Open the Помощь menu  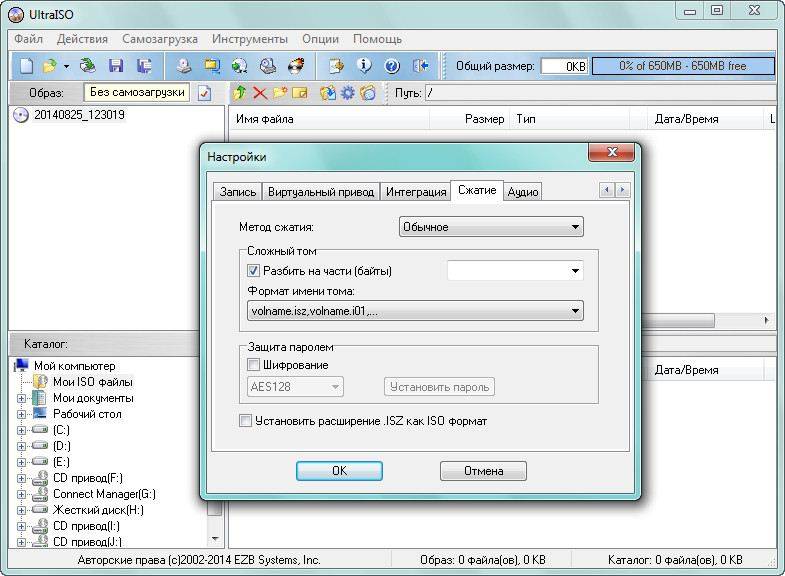click(x=377, y=39)
